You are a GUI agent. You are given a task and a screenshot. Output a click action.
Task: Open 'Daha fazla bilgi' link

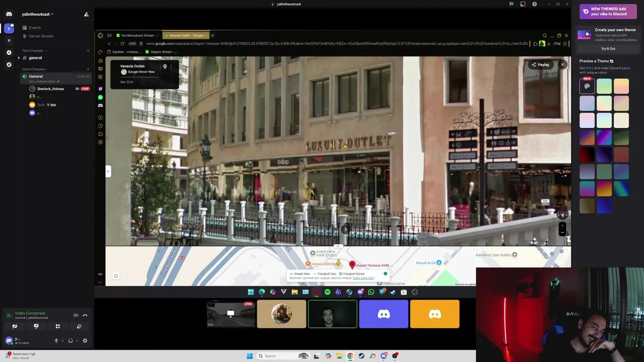point(364,278)
